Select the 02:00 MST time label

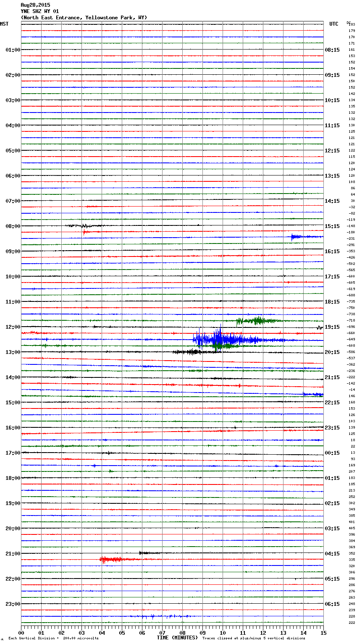(x=13, y=75)
